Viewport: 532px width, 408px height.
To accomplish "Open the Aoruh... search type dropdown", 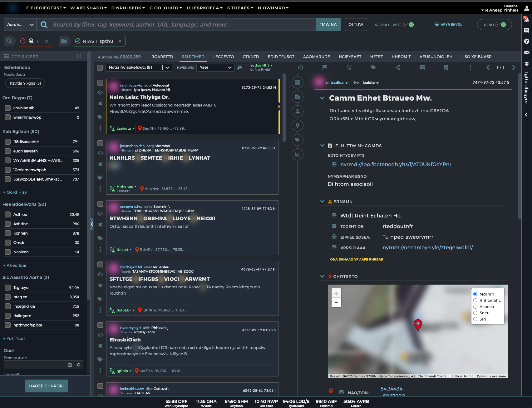I will click(20, 24).
